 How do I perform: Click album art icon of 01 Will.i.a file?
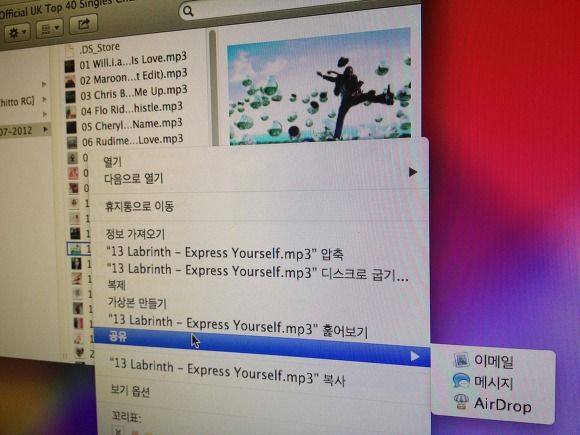(x=70, y=67)
